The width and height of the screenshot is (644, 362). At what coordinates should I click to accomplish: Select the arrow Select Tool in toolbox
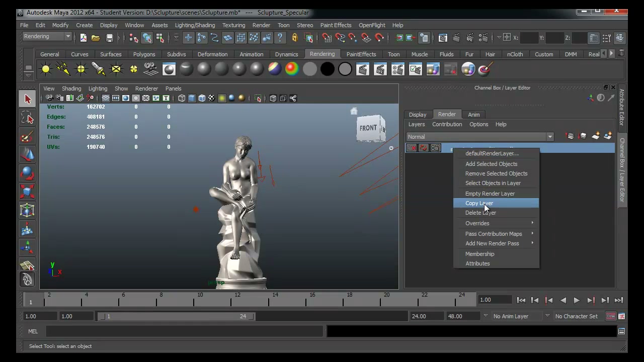tap(28, 99)
